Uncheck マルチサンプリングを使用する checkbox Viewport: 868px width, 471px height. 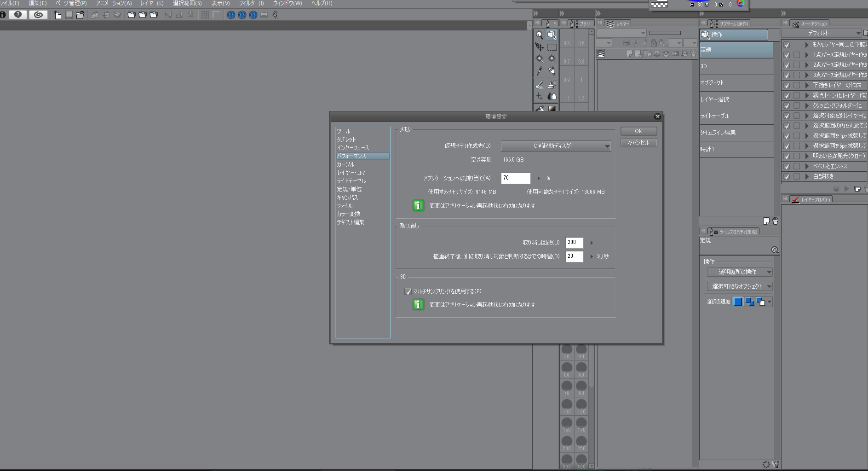408,291
